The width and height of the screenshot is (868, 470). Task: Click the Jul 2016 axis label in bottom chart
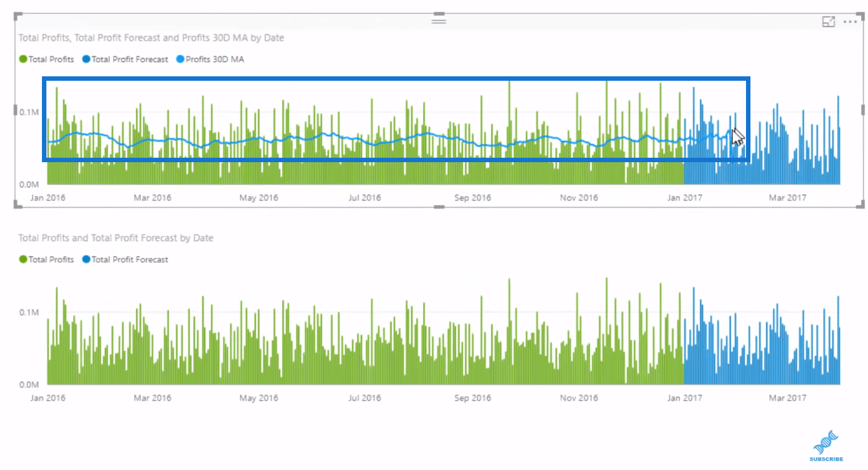(364, 398)
